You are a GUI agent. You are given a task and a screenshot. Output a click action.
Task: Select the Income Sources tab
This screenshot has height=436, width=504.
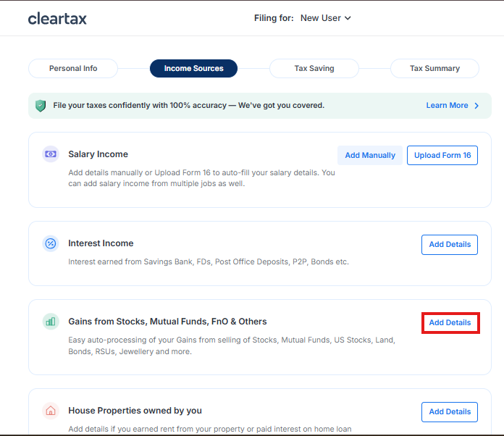pyautogui.click(x=193, y=69)
